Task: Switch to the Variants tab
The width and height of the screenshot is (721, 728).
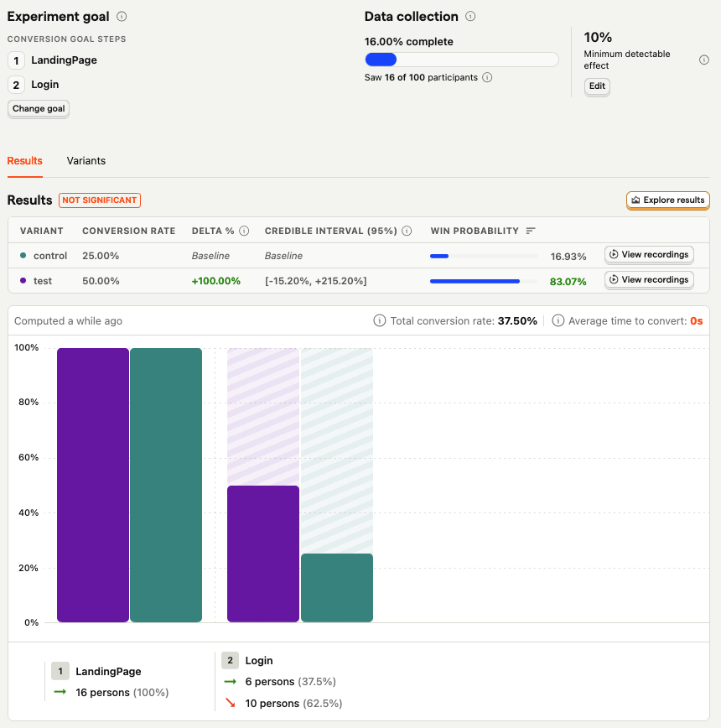Action: click(x=86, y=161)
